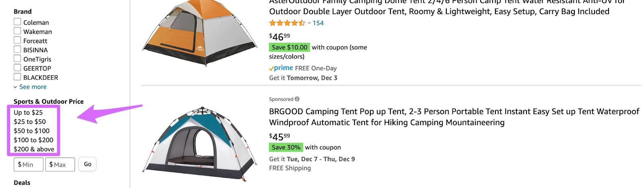Open the 154 reviews link
644x188 pixels.
(318, 23)
